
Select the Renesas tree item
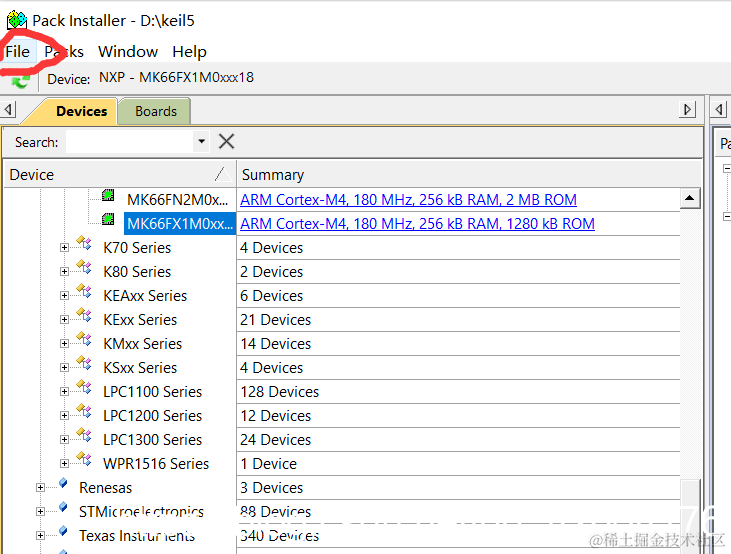coord(106,488)
